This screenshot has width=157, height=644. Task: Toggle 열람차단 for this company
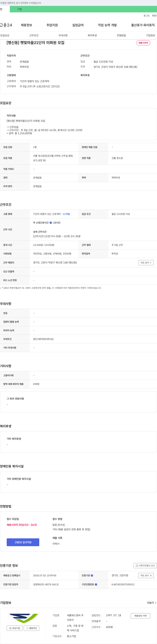31,628
